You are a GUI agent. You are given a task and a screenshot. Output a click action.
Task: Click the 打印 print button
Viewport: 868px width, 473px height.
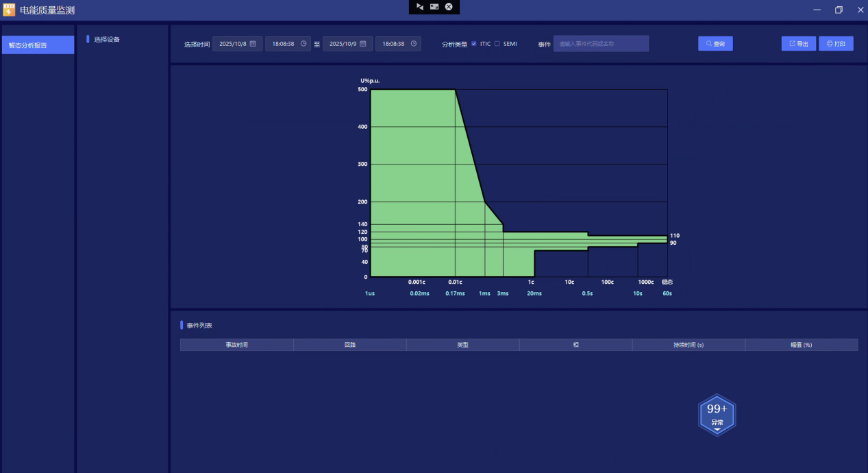(836, 44)
